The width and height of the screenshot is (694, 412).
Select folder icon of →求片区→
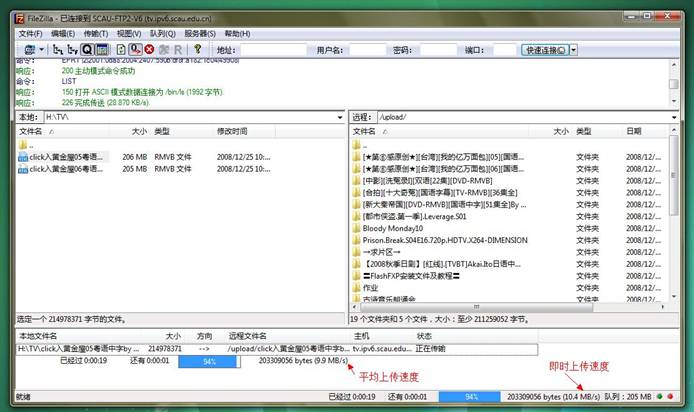[x=357, y=252]
